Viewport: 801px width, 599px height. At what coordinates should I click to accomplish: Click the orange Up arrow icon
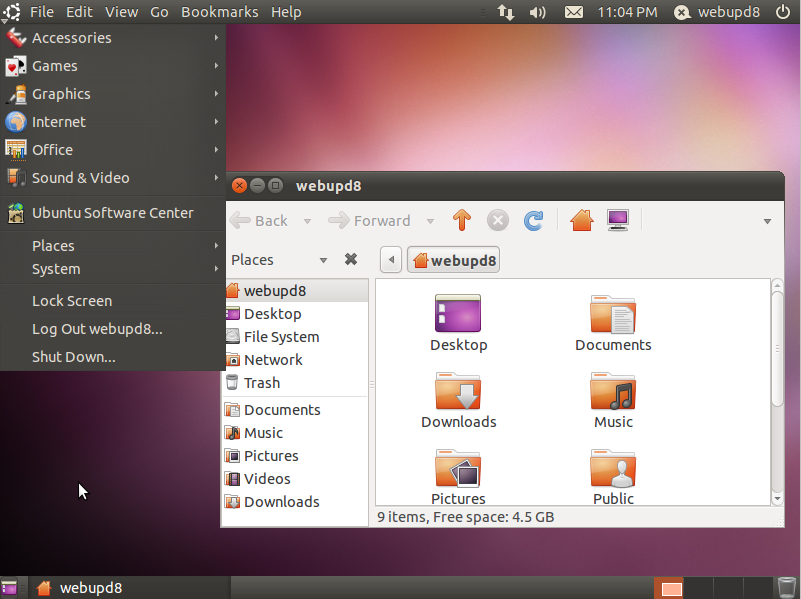coord(462,221)
